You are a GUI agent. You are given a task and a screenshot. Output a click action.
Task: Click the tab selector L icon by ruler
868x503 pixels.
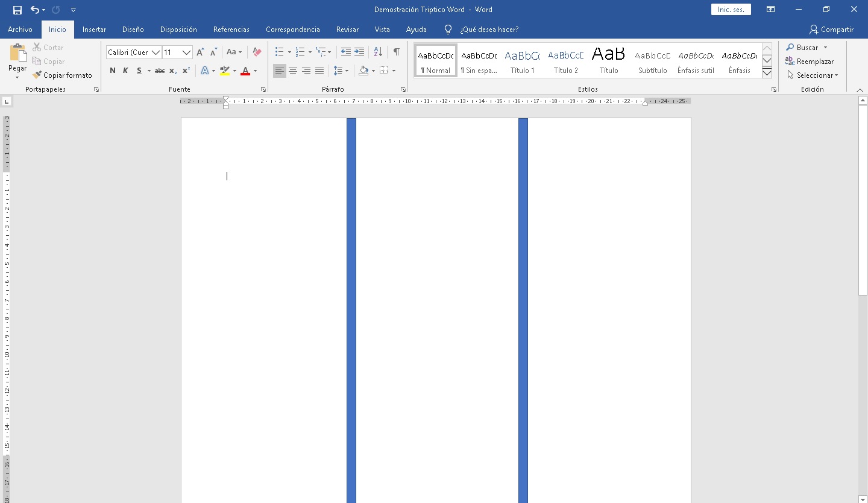7,101
